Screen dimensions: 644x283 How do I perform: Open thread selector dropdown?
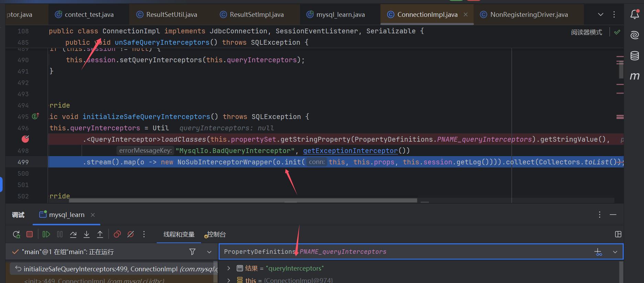209,252
